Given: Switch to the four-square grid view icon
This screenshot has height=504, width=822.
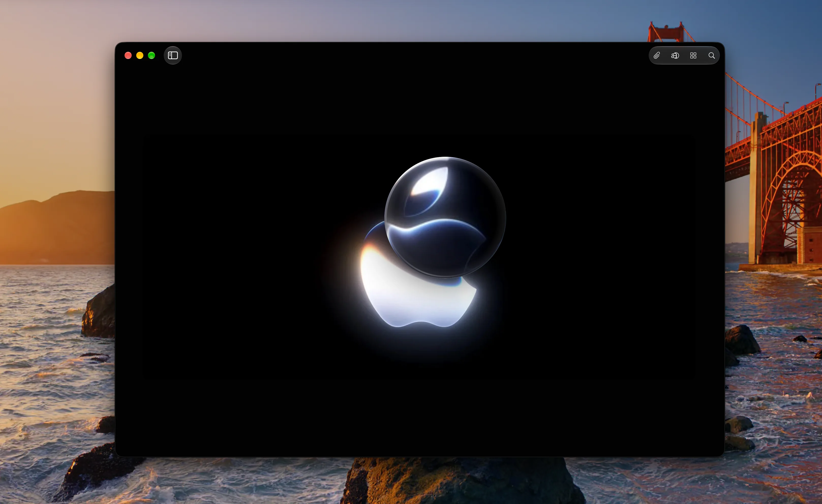Looking at the screenshot, I should tap(693, 55).
